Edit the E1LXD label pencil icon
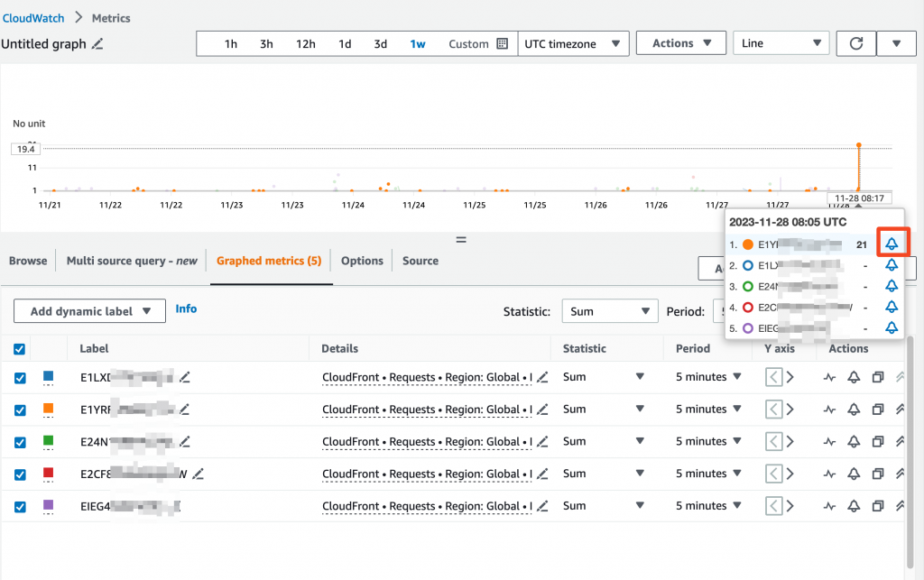The image size is (924, 580). click(x=185, y=377)
